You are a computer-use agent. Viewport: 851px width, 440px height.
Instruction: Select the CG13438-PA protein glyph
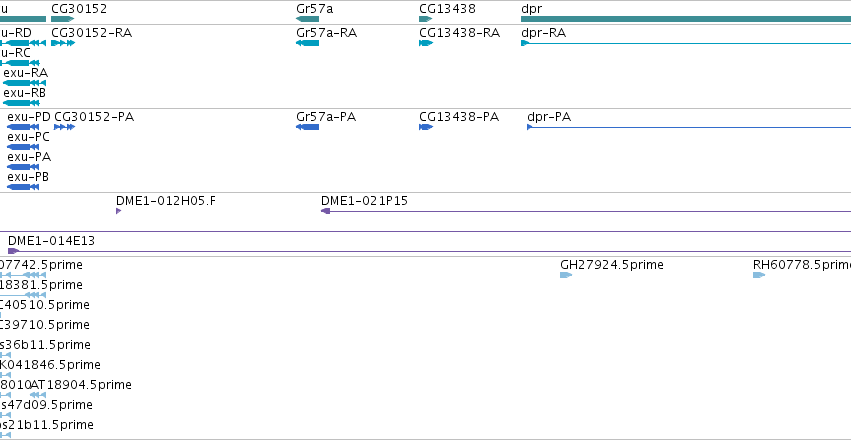(x=426, y=127)
